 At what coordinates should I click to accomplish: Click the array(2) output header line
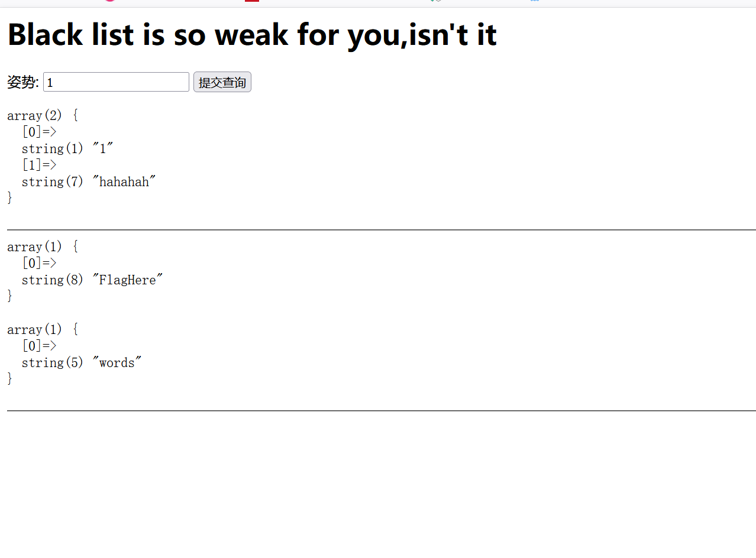point(43,115)
